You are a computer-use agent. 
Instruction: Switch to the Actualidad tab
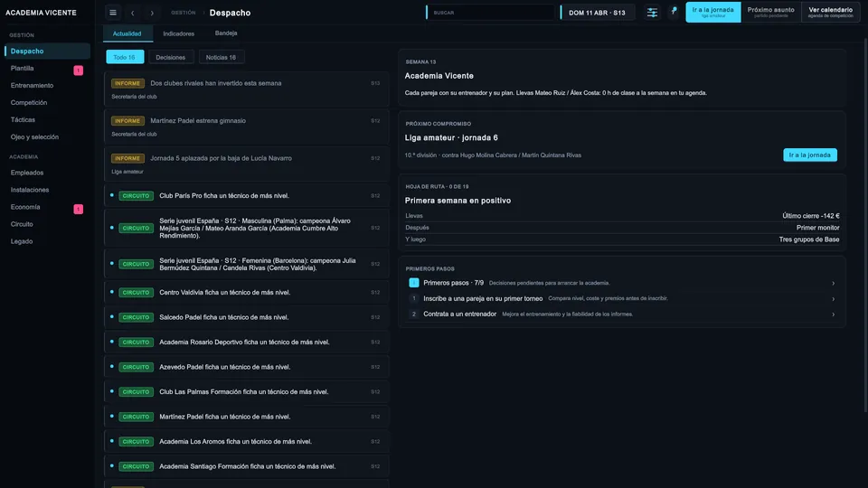(127, 33)
